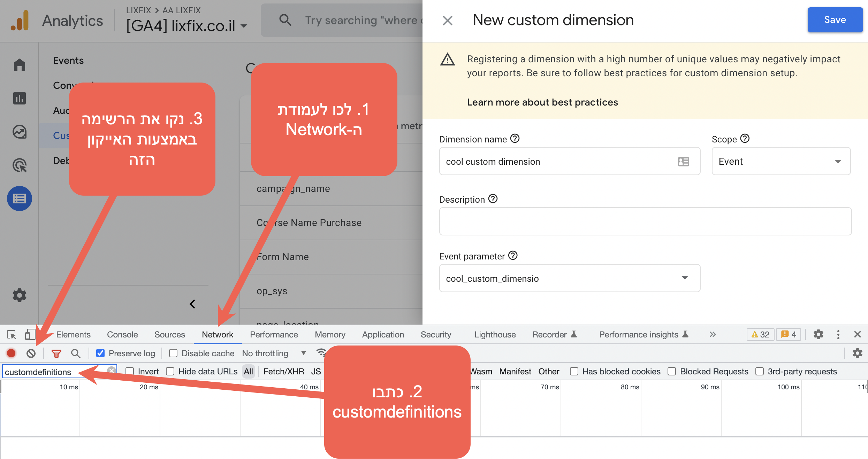Switch to the Network tab
Viewport: 868px width, 459px height.
(x=218, y=335)
